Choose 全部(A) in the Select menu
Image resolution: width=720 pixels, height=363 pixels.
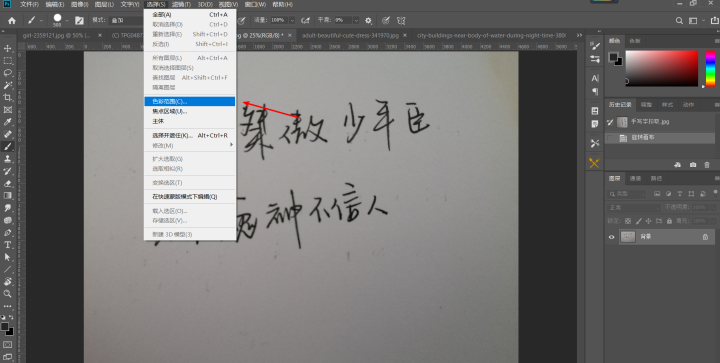190,15
